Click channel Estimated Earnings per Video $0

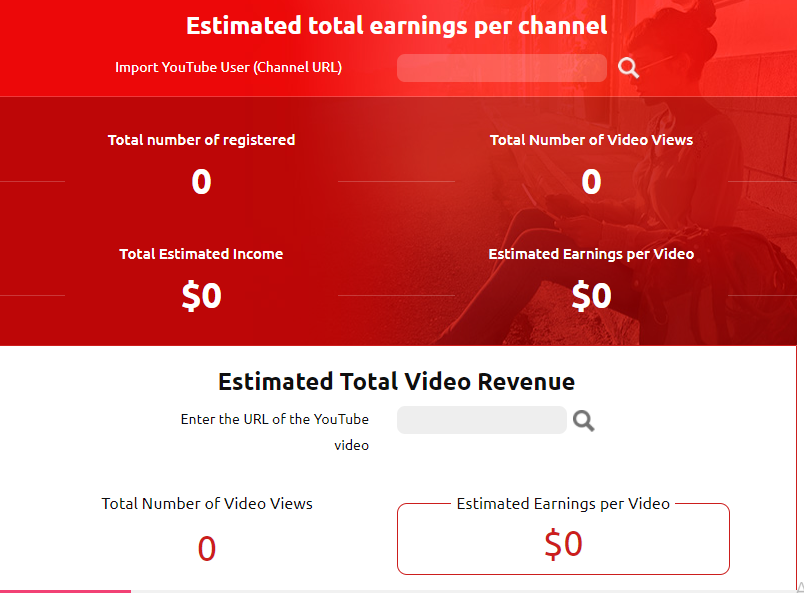click(591, 296)
